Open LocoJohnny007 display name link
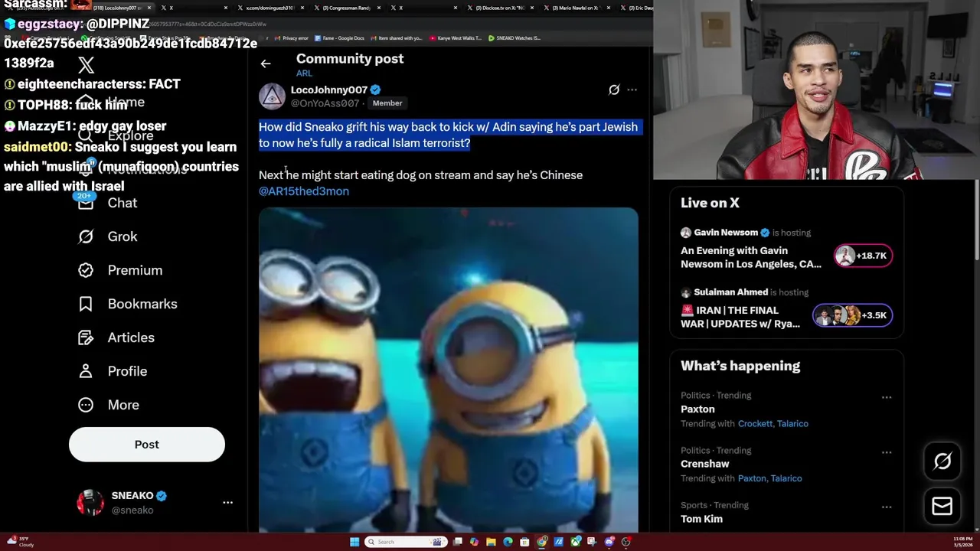This screenshot has width=980, height=551. 329,90
